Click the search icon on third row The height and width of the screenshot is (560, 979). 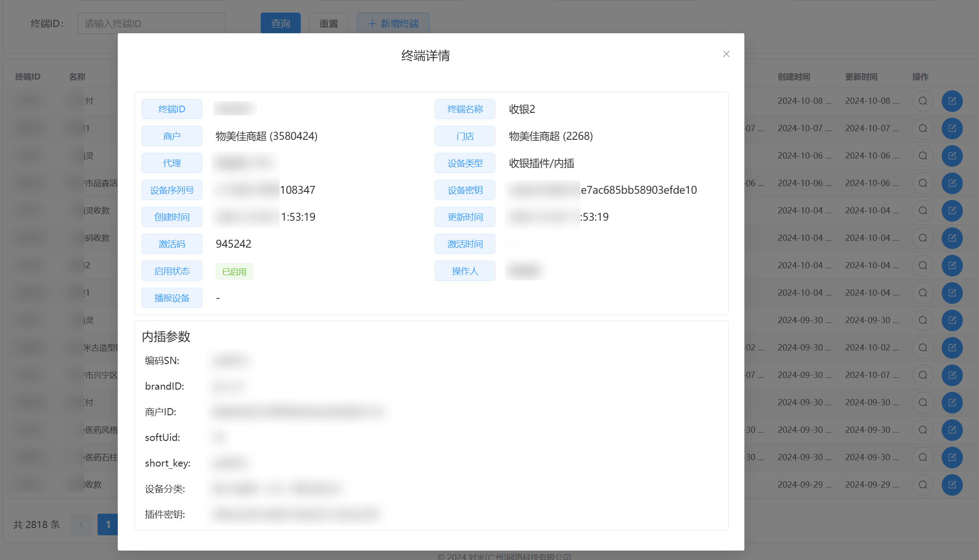(922, 156)
